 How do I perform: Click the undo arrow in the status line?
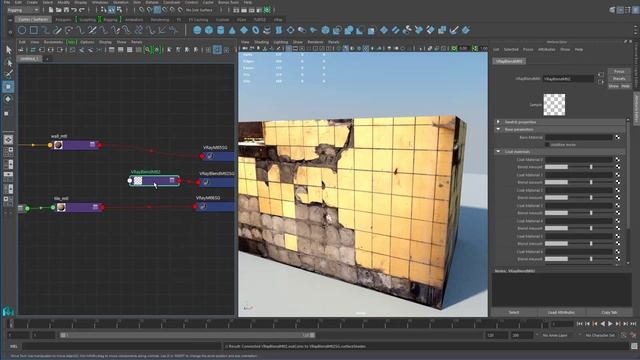[74, 10]
